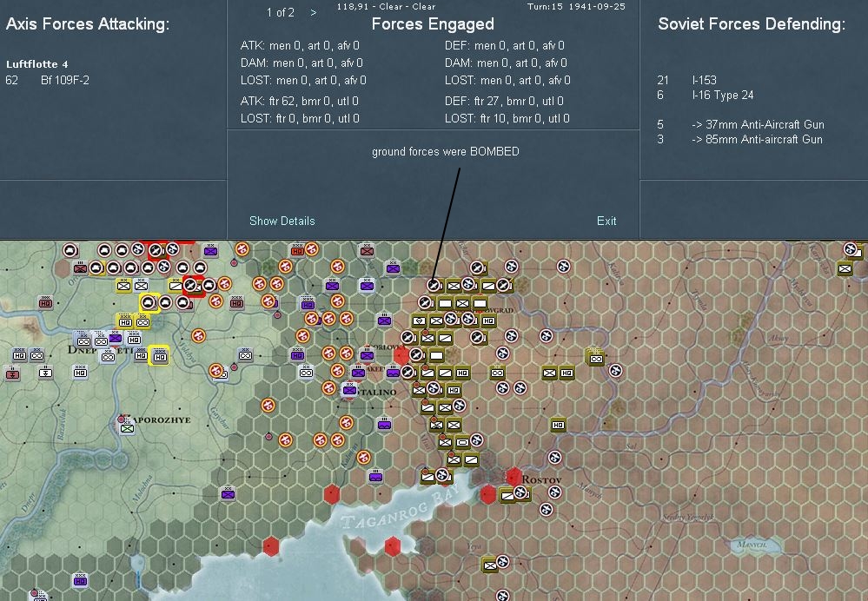Click the I-153 defender aircraft entry
The height and width of the screenshot is (601, 868).
point(704,80)
